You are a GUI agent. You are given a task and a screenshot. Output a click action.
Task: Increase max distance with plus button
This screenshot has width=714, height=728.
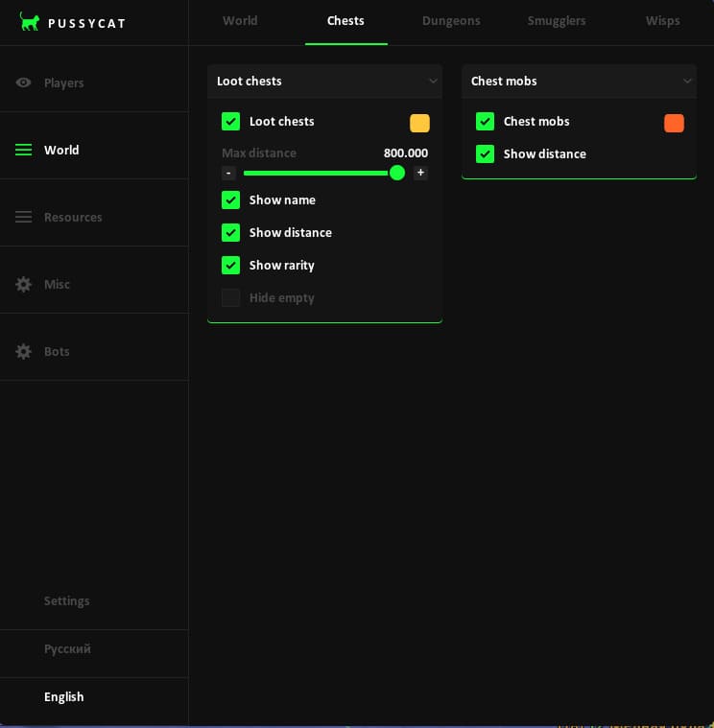(x=420, y=173)
